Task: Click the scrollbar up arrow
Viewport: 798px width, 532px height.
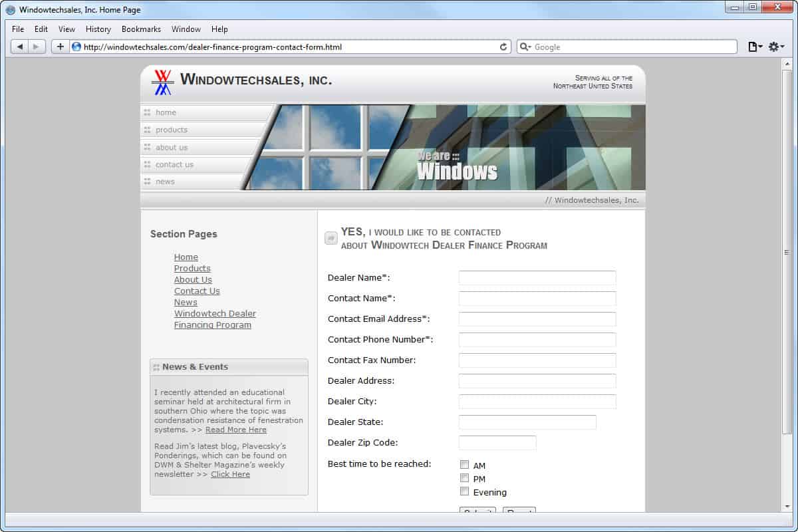Action: [787, 63]
